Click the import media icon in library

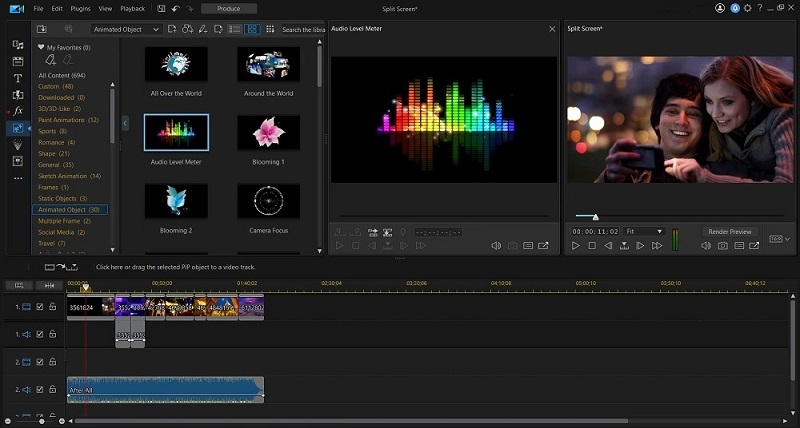pyautogui.click(x=42, y=30)
